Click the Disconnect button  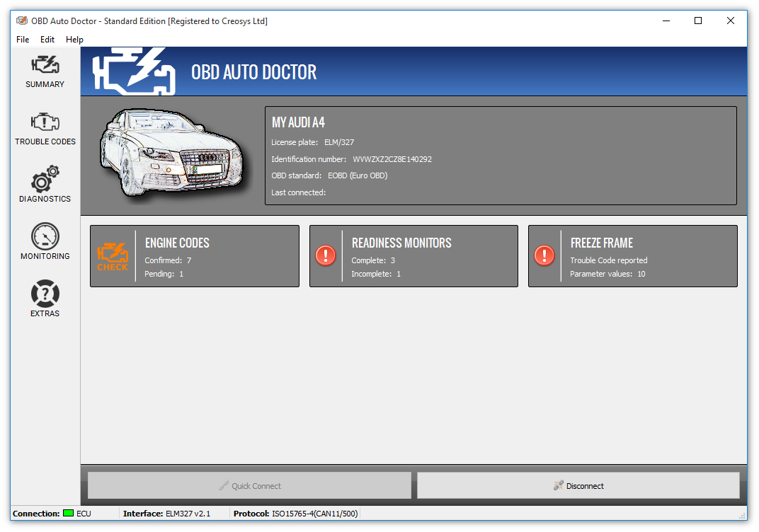pos(578,485)
